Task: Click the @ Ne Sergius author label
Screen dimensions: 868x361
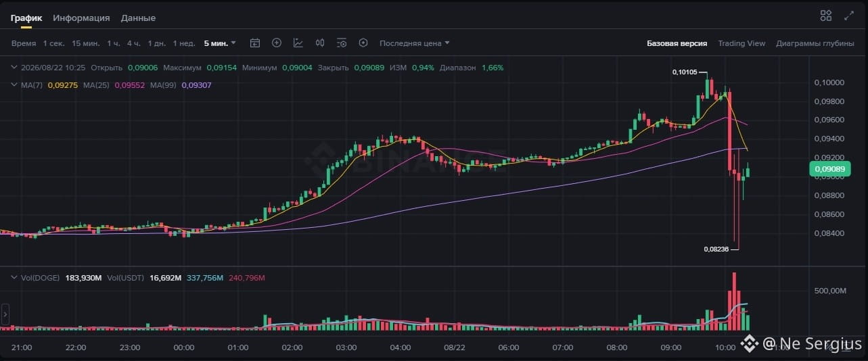Action: tap(812, 344)
